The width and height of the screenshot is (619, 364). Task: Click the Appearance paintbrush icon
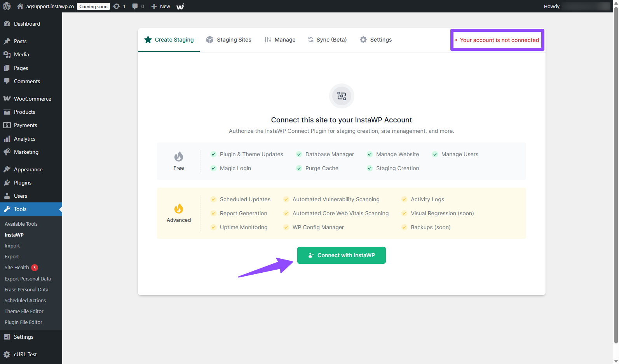[7, 169]
